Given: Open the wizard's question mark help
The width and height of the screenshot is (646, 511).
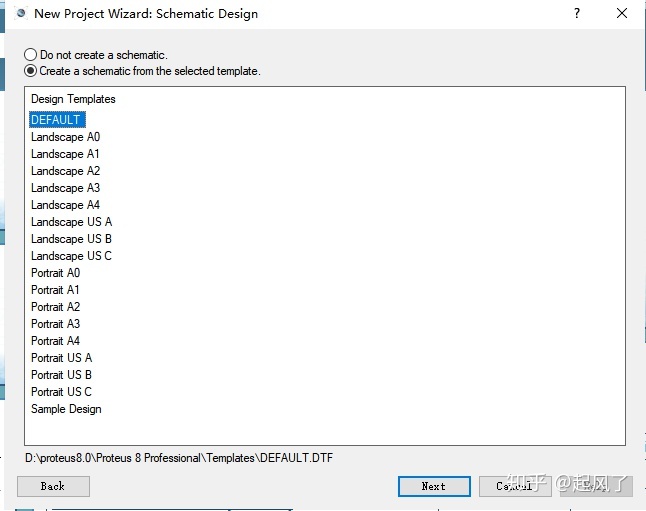Looking at the screenshot, I should 577,14.
